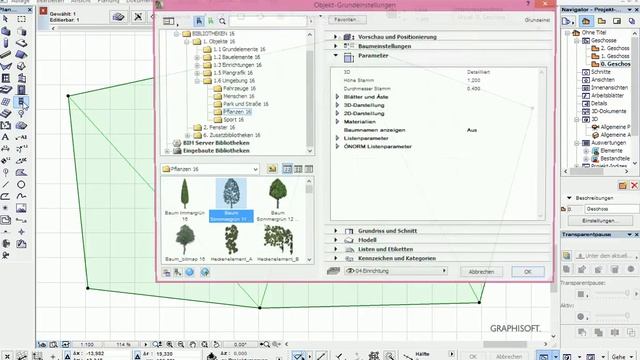Expand 3D-Darstellung parameter group
Image resolution: width=640 pixels, height=360 pixels.
337,105
